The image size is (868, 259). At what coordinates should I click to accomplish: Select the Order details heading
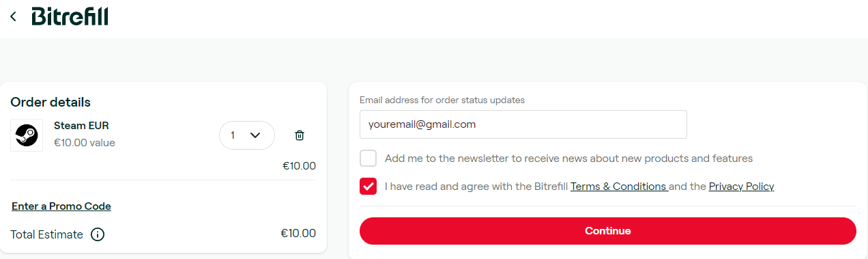[x=50, y=103]
